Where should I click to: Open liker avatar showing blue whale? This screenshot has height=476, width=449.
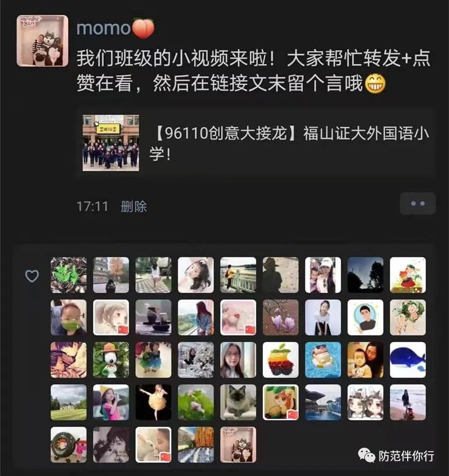coord(408,360)
